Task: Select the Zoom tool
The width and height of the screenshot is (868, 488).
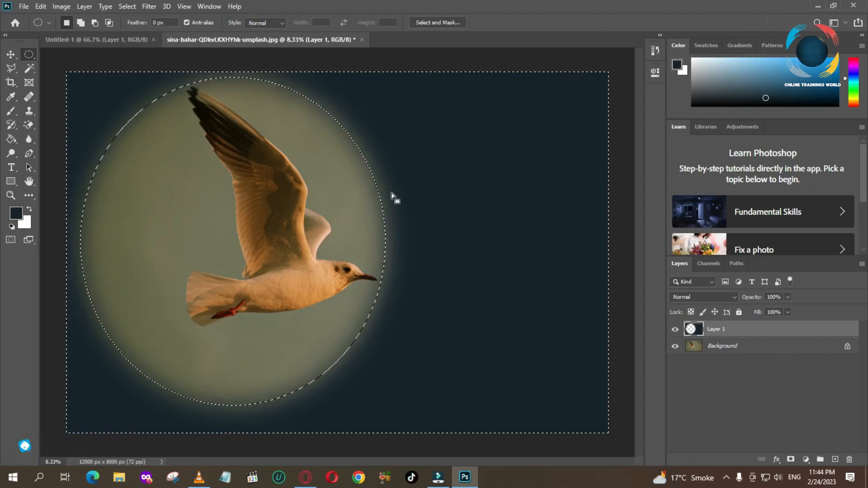Action: pos(11,196)
